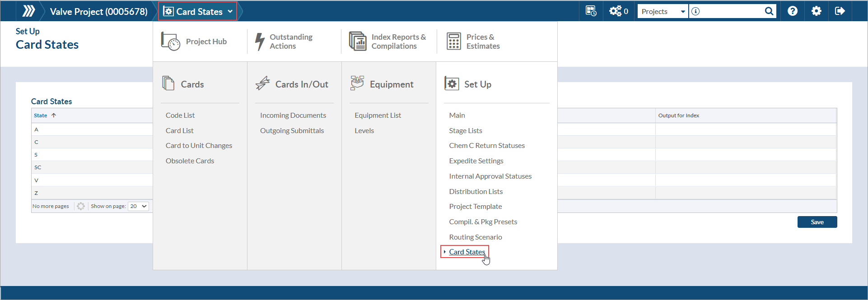Open Expedite Settings menu item
The width and height of the screenshot is (868, 300).
point(476,161)
